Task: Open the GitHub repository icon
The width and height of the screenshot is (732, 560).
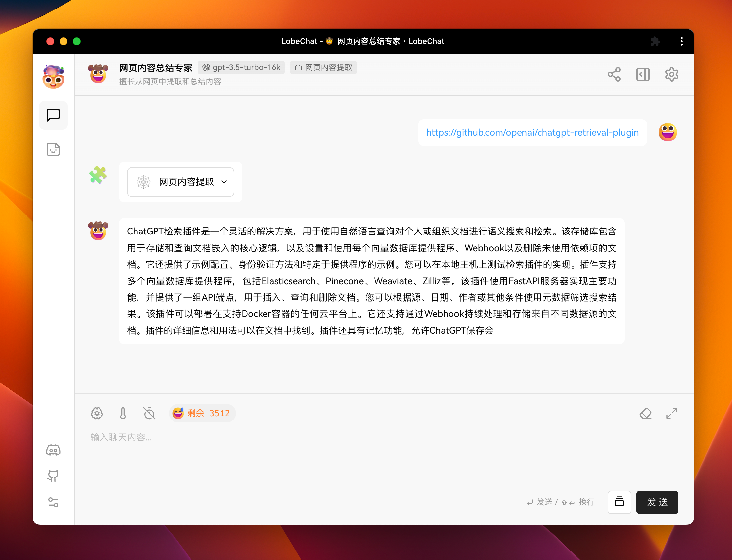Action: point(53,476)
